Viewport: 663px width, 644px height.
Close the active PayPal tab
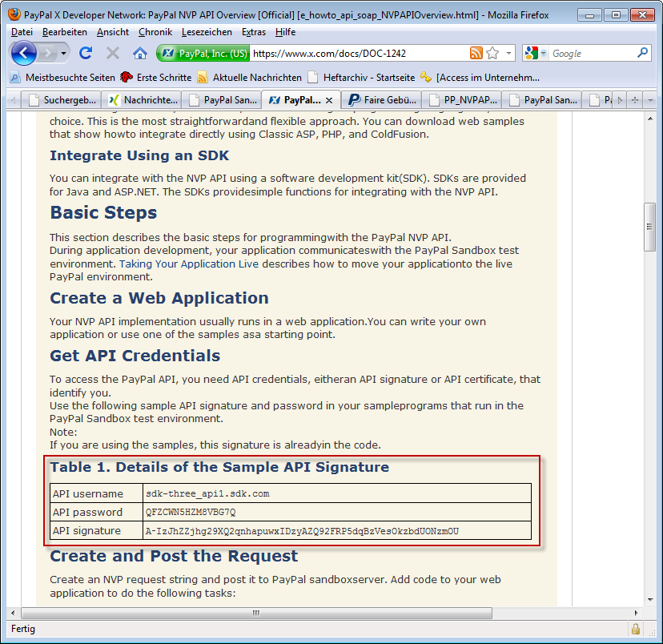pyautogui.click(x=331, y=100)
